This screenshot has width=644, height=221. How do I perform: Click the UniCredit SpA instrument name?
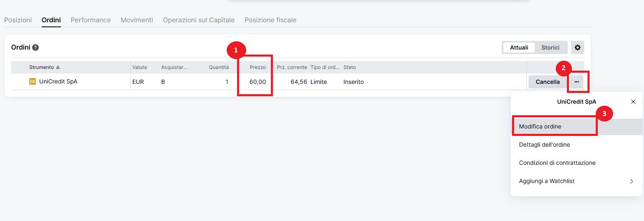tap(58, 82)
